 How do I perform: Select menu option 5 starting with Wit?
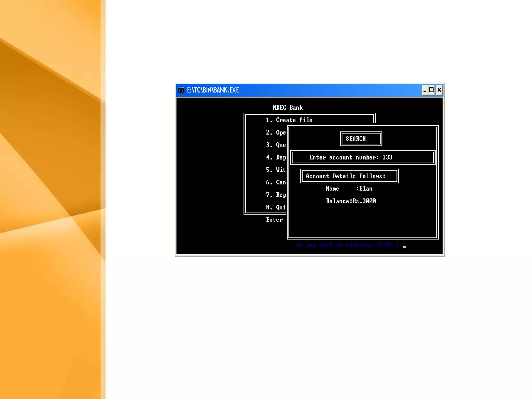pos(276,170)
